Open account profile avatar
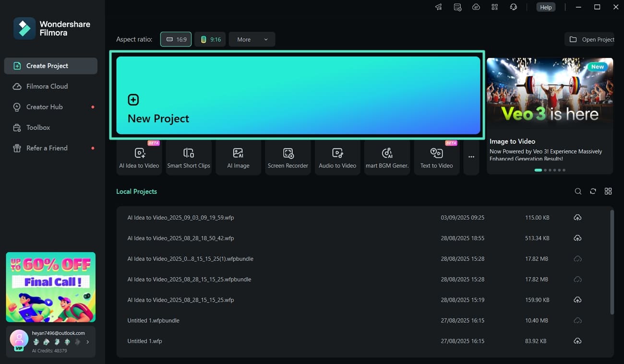 19,339
